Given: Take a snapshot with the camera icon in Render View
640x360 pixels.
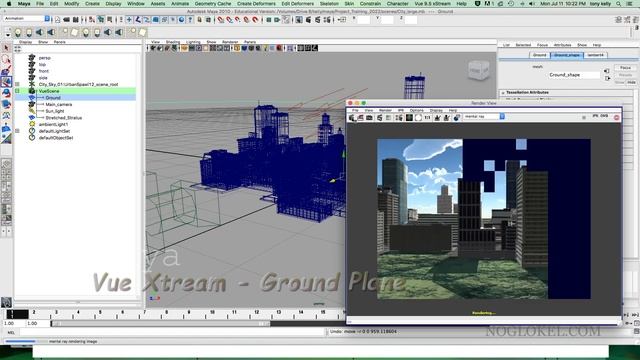Looking at the screenshot, I should tap(369, 118).
